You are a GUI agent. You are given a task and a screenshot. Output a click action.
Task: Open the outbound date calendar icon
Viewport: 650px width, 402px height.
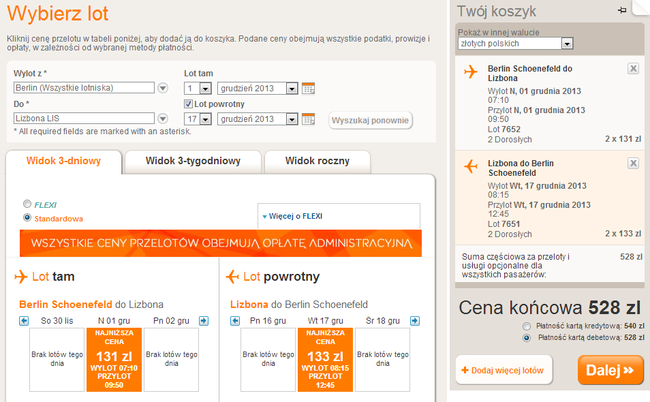tap(308, 88)
